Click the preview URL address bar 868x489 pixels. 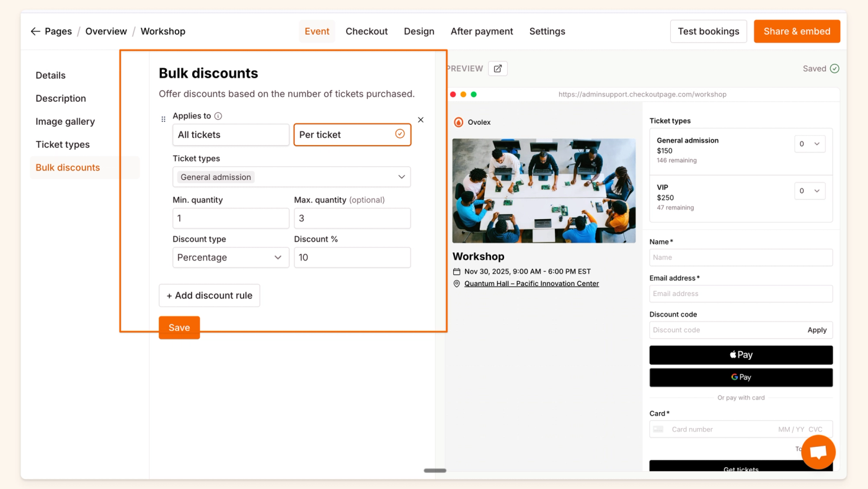click(x=642, y=94)
